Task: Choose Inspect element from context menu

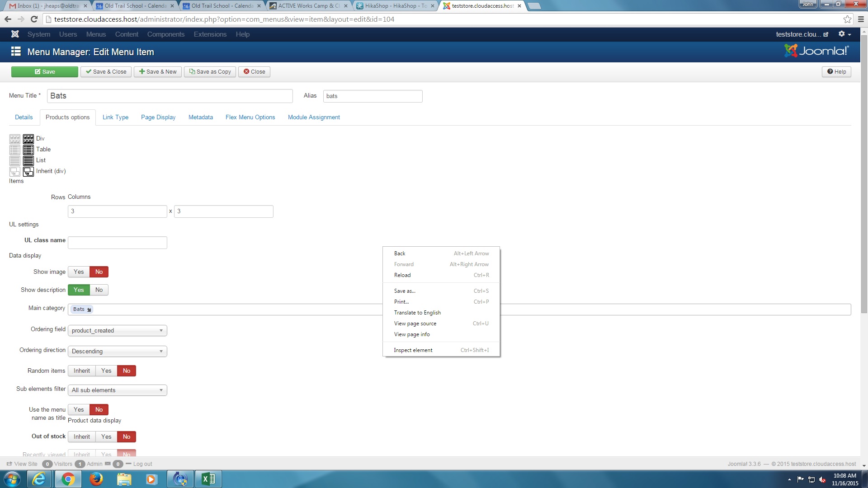Action: click(413, 350)
